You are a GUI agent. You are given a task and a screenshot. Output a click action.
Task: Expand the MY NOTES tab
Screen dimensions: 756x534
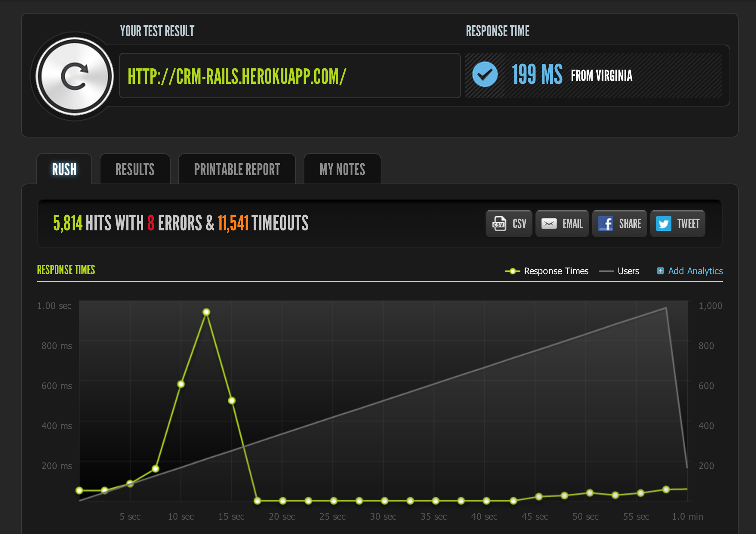coord(342,170)
